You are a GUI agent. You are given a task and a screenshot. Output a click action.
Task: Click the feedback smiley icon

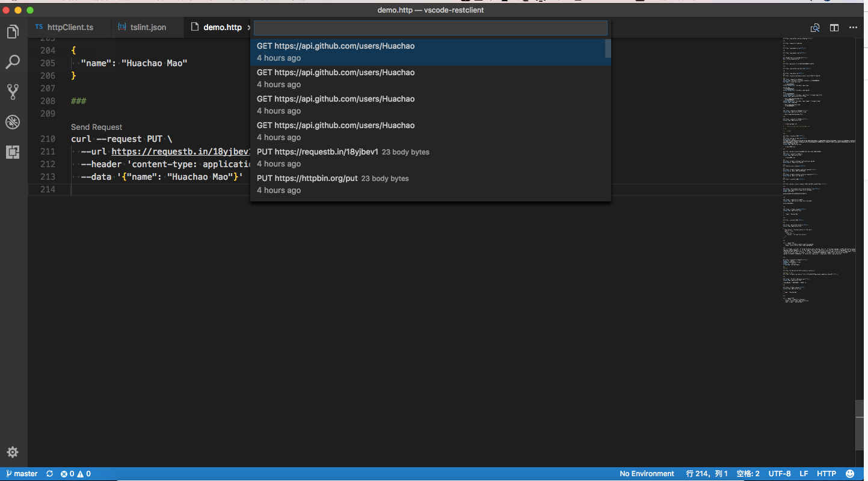(850, 474)
